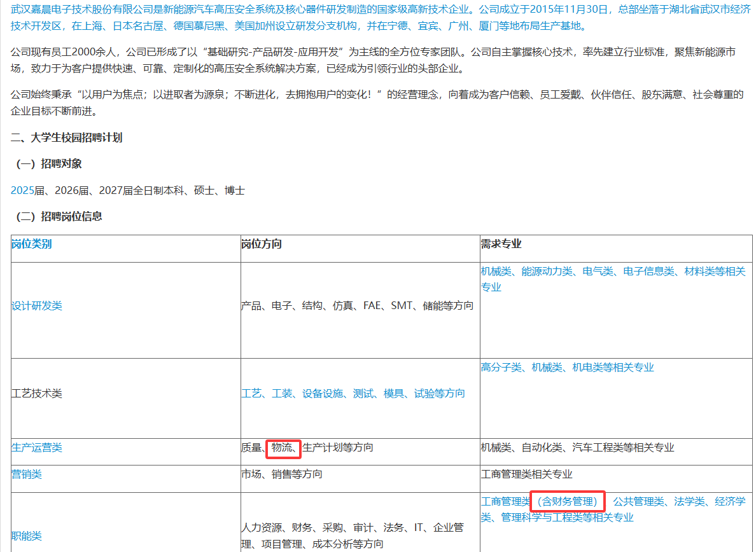Click the 高分子类、机械类、机电类等相关专业 link
The image size is (756, 552).
[568, 368]
